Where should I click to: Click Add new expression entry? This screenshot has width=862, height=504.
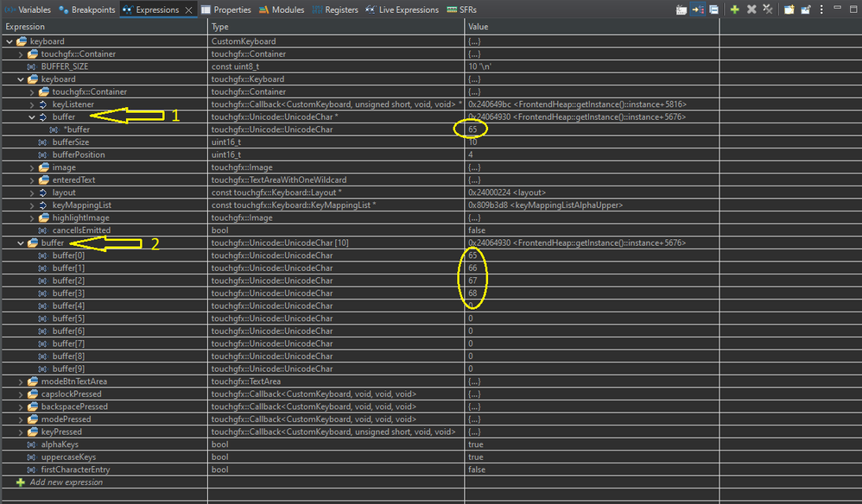66,482
